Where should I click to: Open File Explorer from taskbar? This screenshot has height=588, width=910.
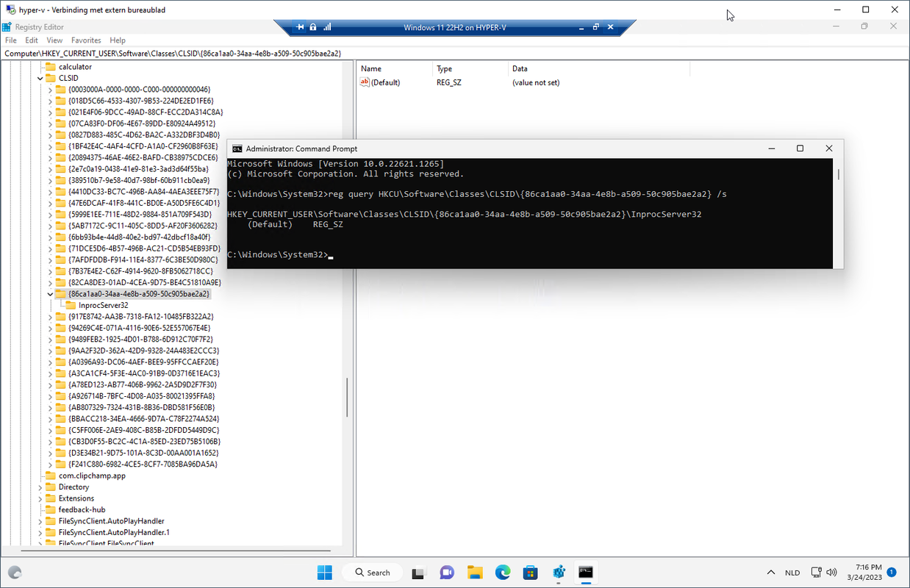(474, 573)
